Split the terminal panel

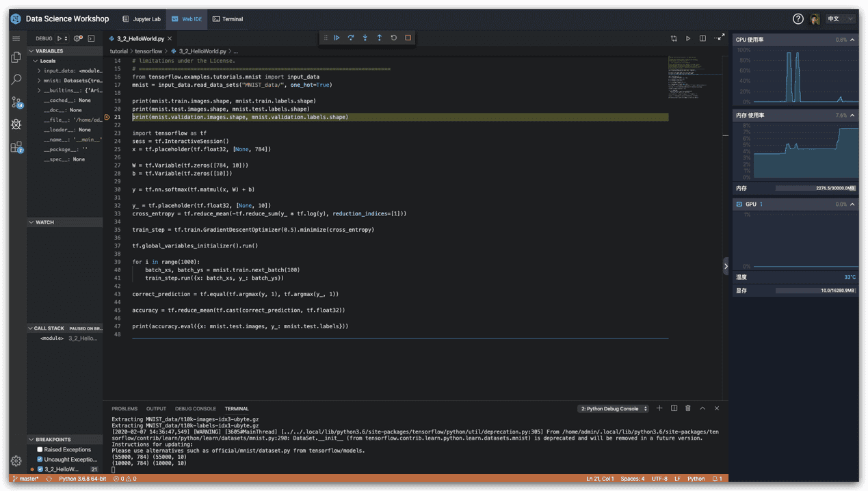point(674,408)
